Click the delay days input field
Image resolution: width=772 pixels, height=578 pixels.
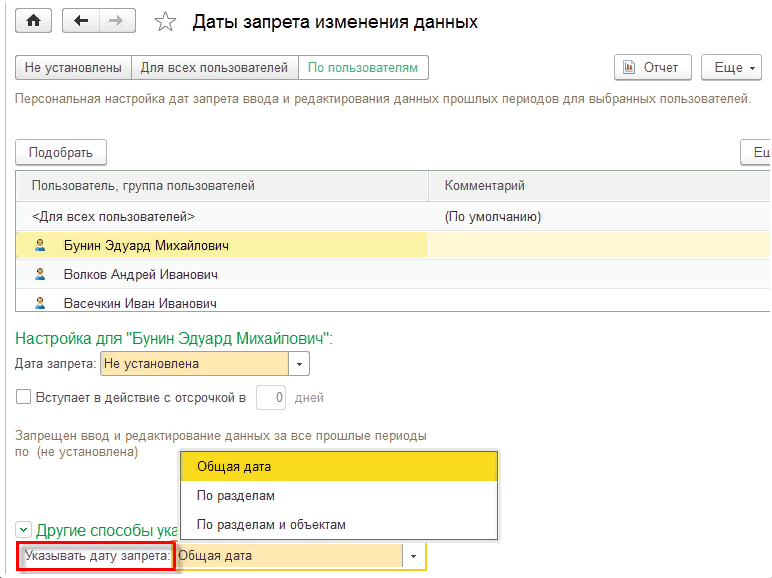(x=272, y=397)
